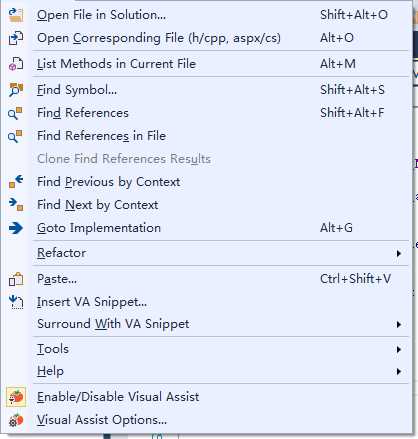This screenshot has height=439, width=418.
Task: Click the Find Next by Context icon
Action: 16,204
